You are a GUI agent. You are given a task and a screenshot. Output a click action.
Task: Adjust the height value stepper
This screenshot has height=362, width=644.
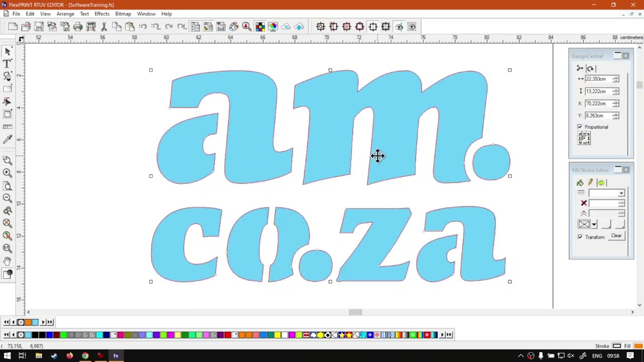click(616, 92)
